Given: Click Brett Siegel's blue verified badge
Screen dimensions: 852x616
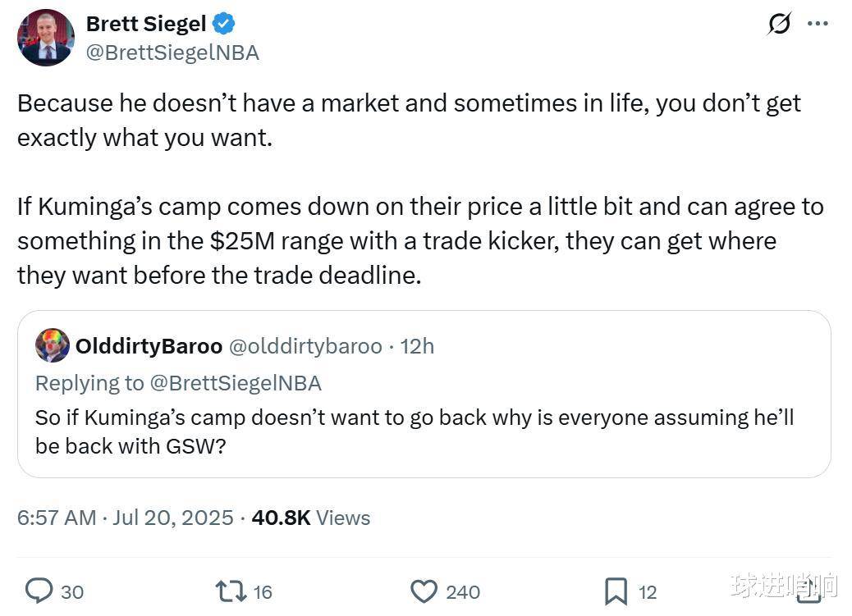Looking at the screenshot, I should click(x=223, y=24).
